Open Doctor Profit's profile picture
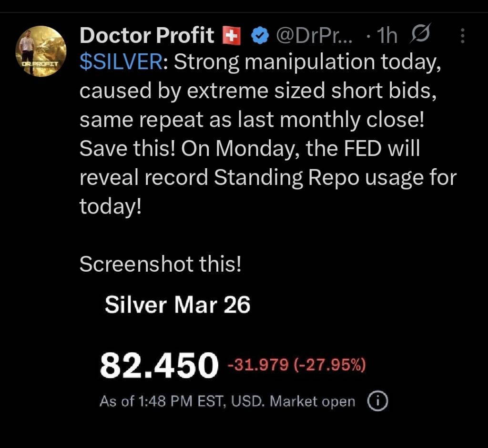488x448 pixels. [41, 51]
